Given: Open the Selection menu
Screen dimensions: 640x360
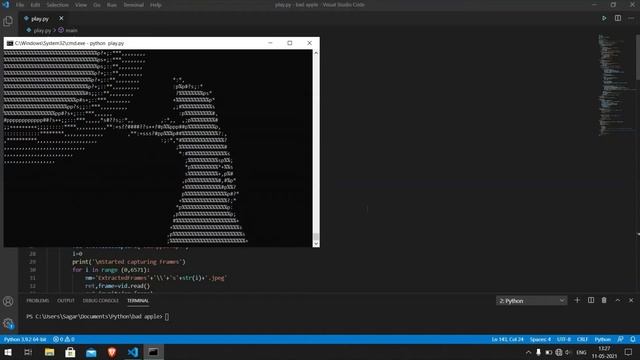Looking at the screenshot, I should tap(58, 5).
